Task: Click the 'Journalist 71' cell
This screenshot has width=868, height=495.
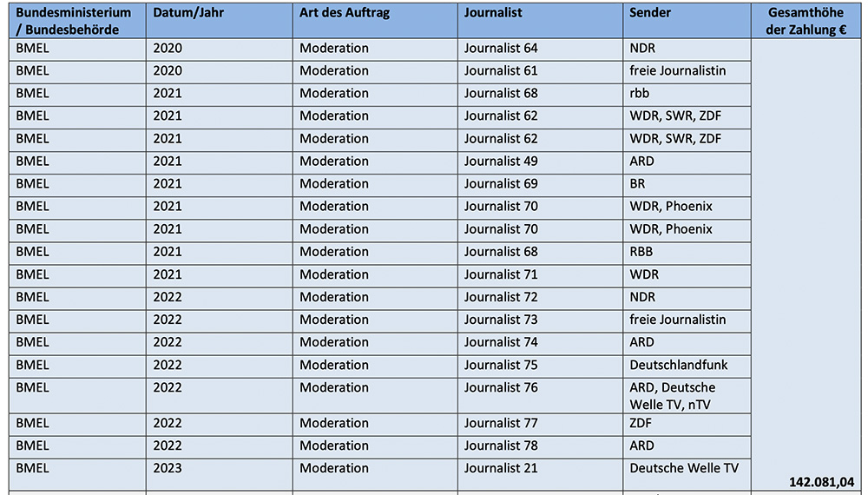Action: pyautogui.click(x=540, y=275)
